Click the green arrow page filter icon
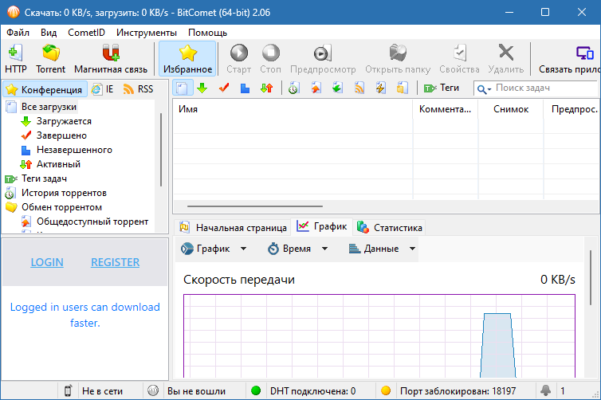 (x=337, y=88)
